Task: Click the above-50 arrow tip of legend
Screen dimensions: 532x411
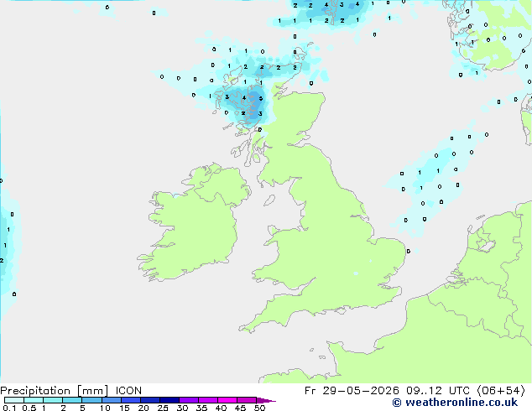Action: click(x=266, y=400)
